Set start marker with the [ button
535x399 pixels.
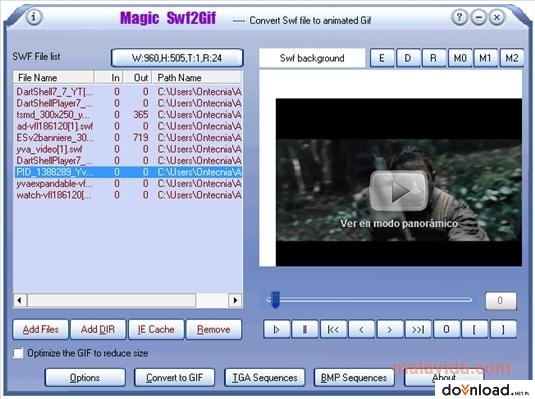474,329
